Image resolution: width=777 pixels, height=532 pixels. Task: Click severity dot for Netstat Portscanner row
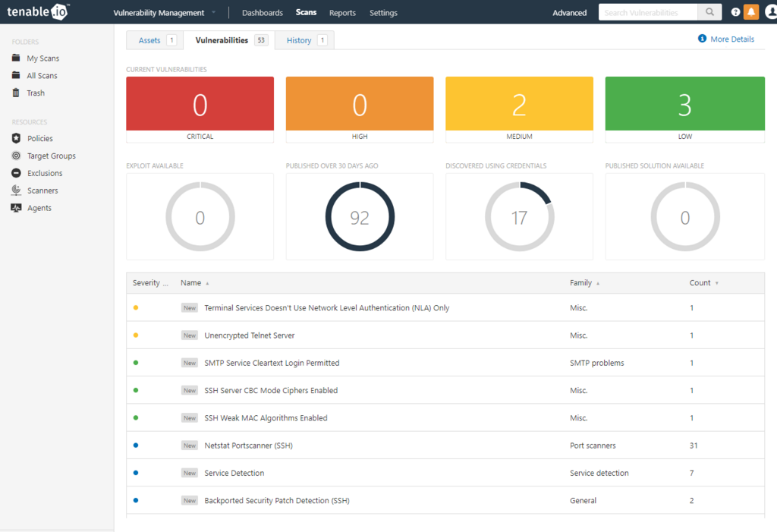[136, 445]
